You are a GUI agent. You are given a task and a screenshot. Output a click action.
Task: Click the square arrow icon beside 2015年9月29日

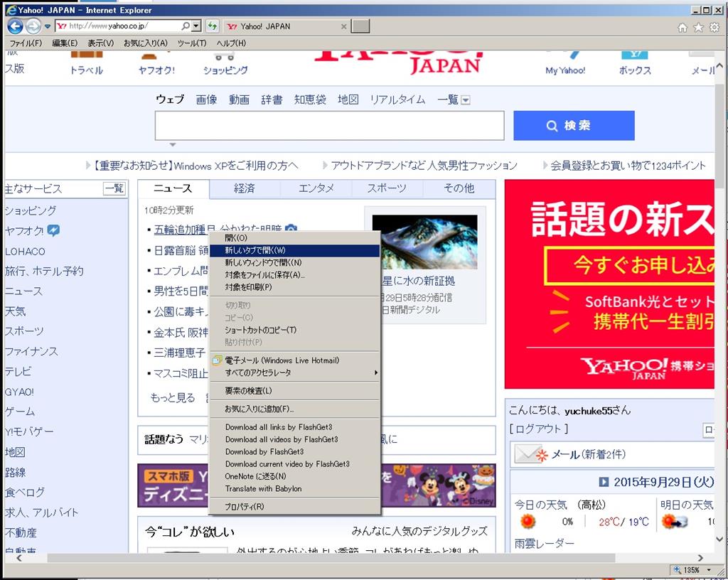pyautogui.click(x=603, y=482)
